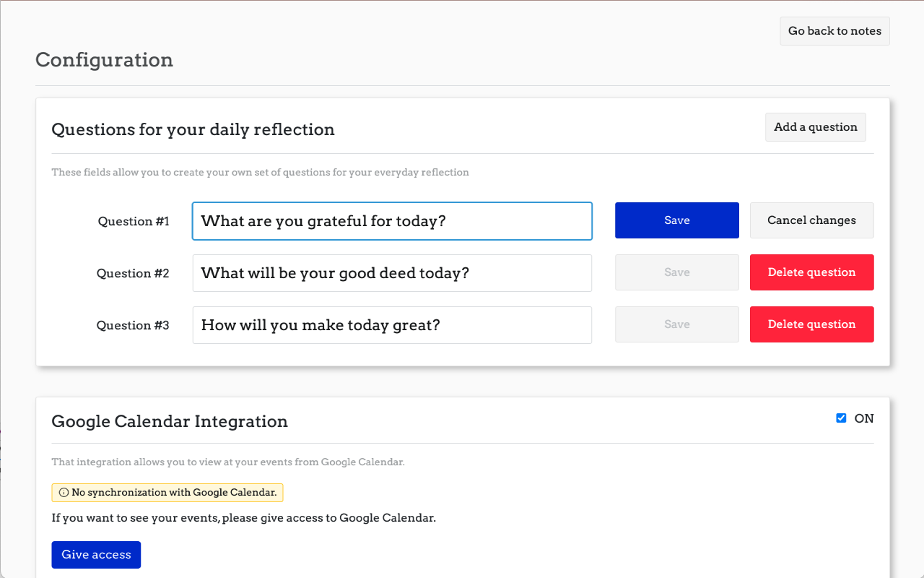The height and width of the screenshot is (578, 924).
Task: Select the 'make today great' question field
Action: point(392,325)
